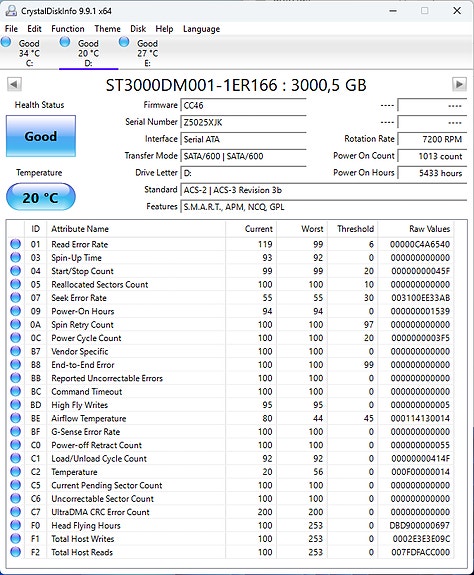Click status orb of Spin Retry Count row

coord(15,324)
